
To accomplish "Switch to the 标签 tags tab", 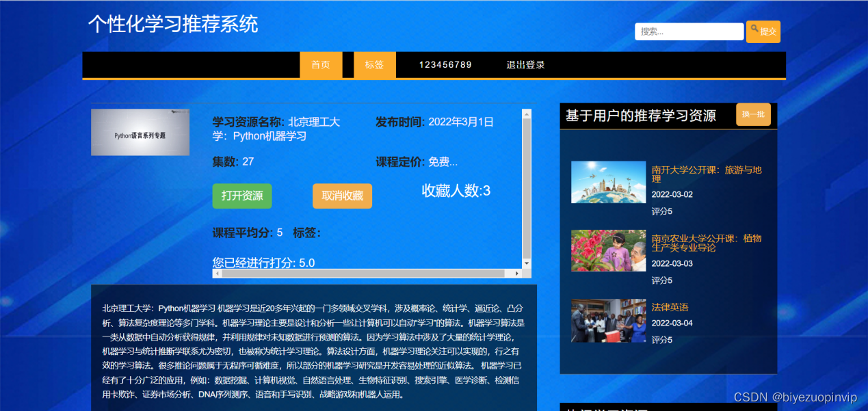I will tap(374, 65).
